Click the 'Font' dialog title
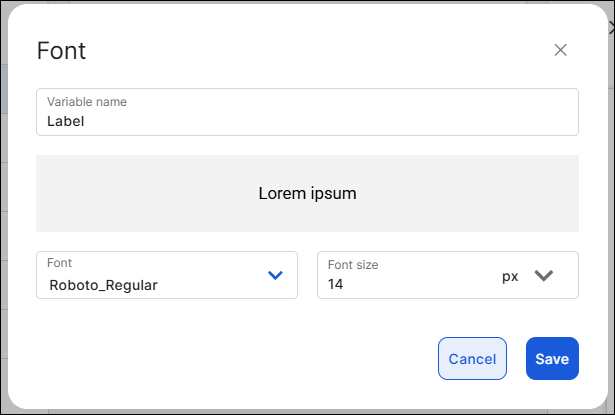 (x=61, y=51)
